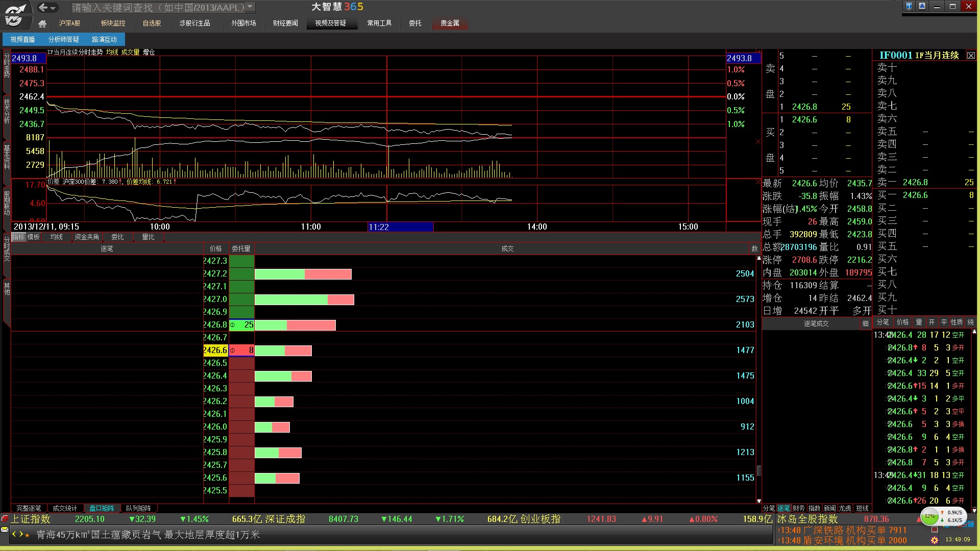Switch to the 完整逐笔 bottom tab
This screenshot has width=980, height=551.
tap(29, 508)
